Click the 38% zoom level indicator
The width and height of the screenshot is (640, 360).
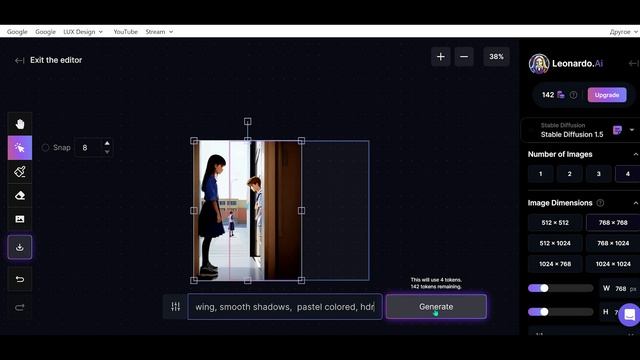click(x=496, y=57)
